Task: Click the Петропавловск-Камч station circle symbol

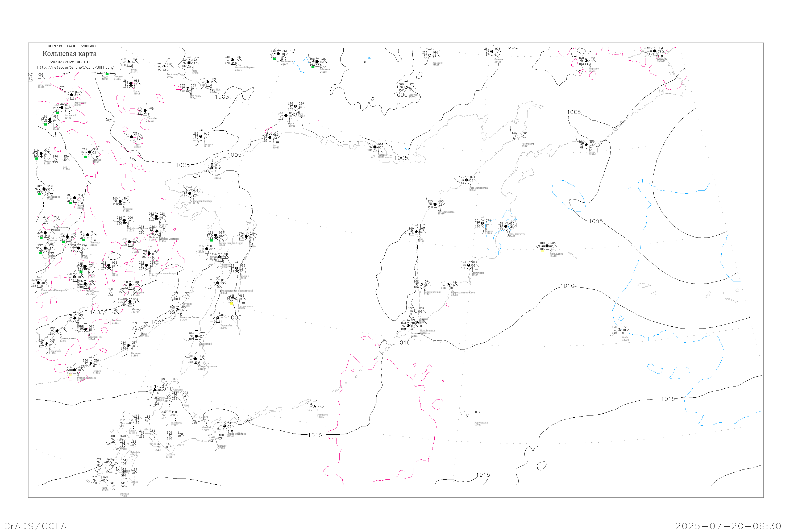Action: click(448, 285)
